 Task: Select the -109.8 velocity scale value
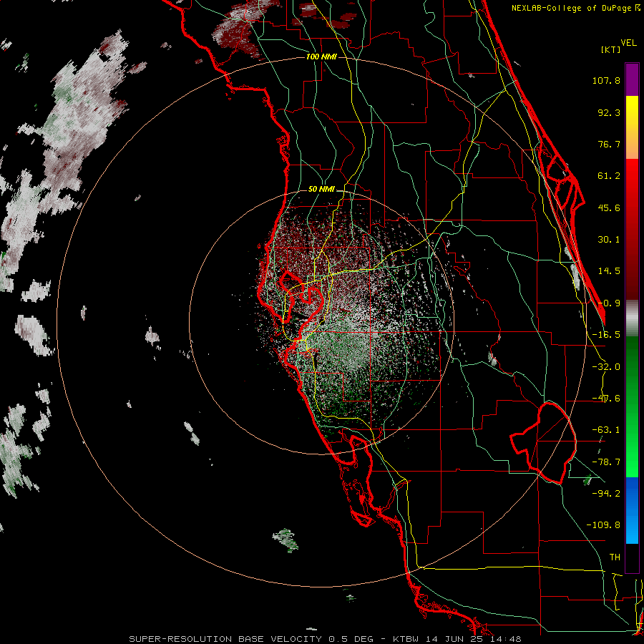pyautogui.click(x=604, y=525)
